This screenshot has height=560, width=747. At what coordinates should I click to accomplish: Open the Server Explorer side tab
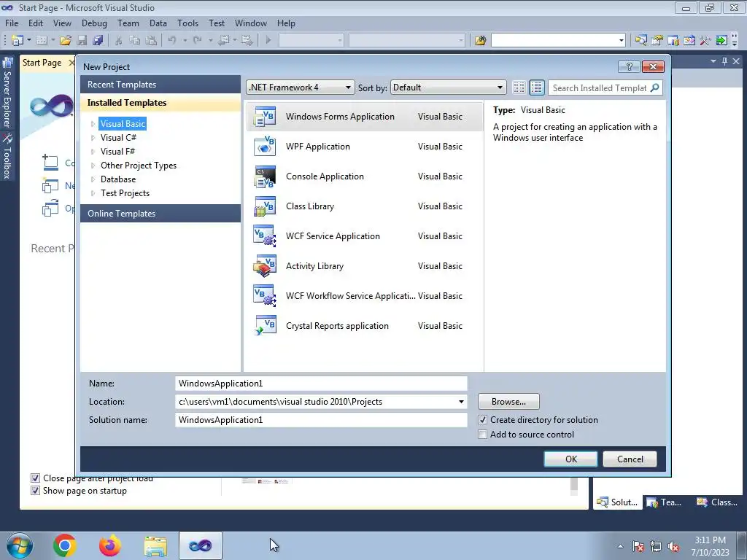click(7, 94)
